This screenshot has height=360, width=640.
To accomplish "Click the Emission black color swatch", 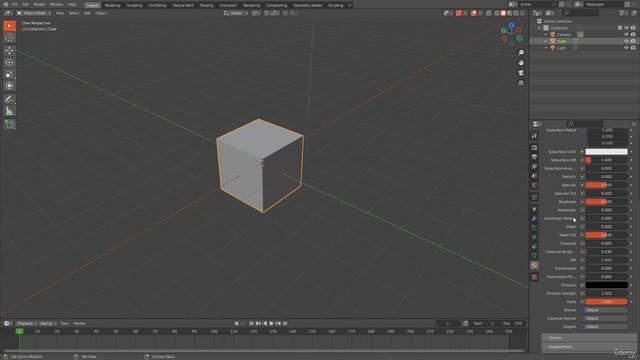I will (x=607, y=285).
